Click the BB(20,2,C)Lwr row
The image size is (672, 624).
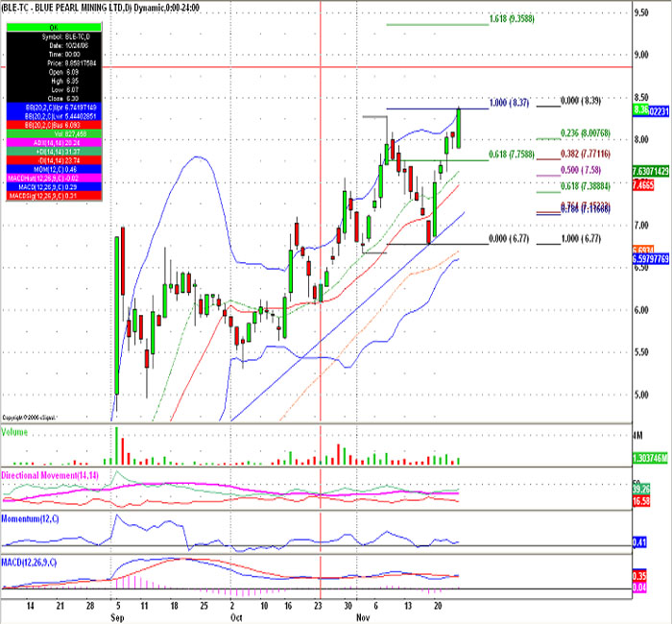(x=54, y=116)
